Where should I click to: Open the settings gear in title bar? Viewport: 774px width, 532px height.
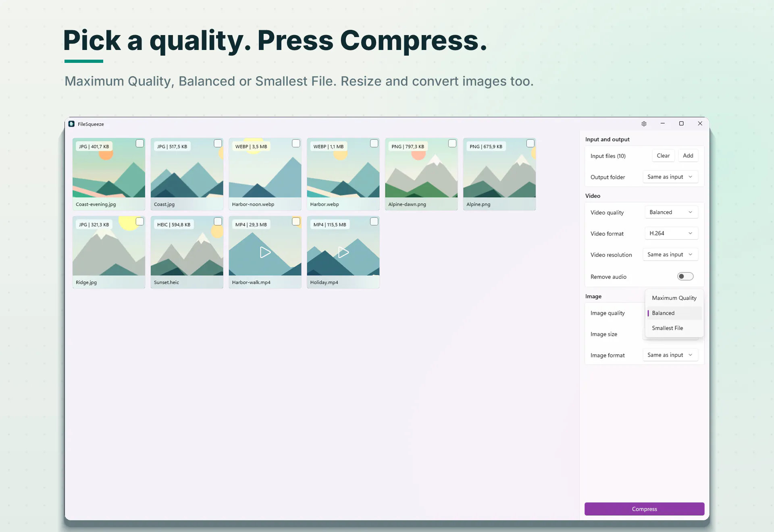pyautogui.click(x=644, y=124)
